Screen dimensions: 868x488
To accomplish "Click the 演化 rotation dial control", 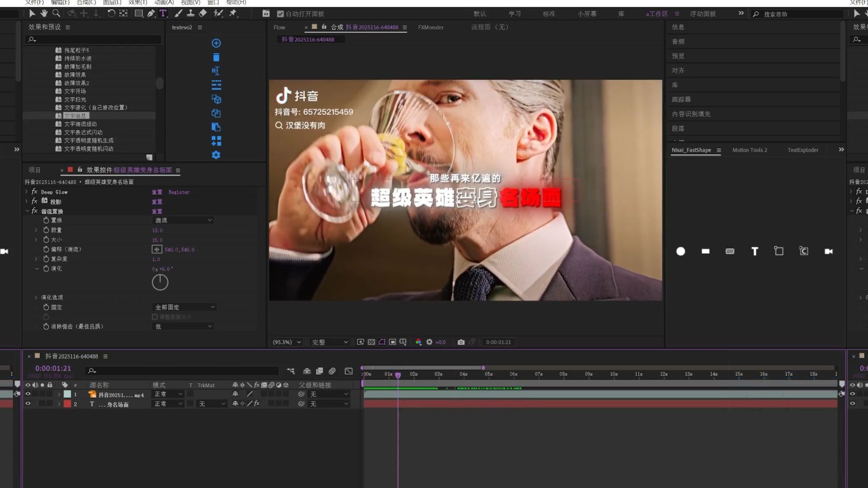I will [x=160, y=282].
